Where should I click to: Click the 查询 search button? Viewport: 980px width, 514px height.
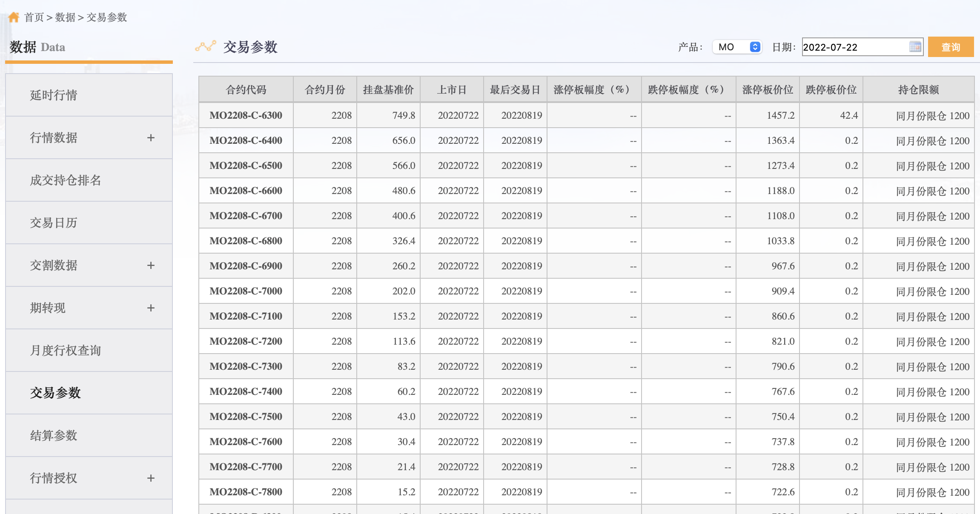(951, 47)
